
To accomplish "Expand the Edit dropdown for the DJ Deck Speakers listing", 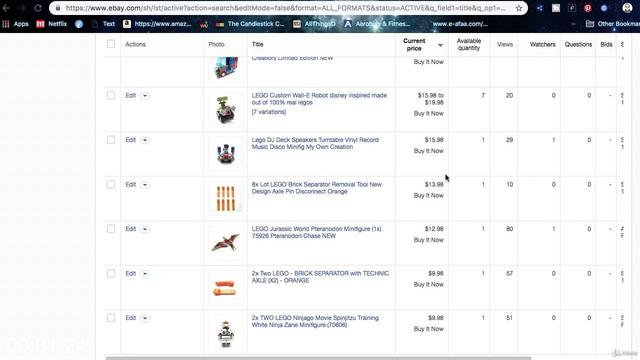I will coord(145,140).
